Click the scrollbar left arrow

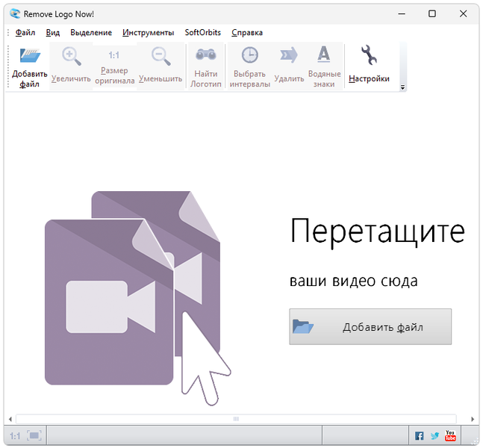10,419
